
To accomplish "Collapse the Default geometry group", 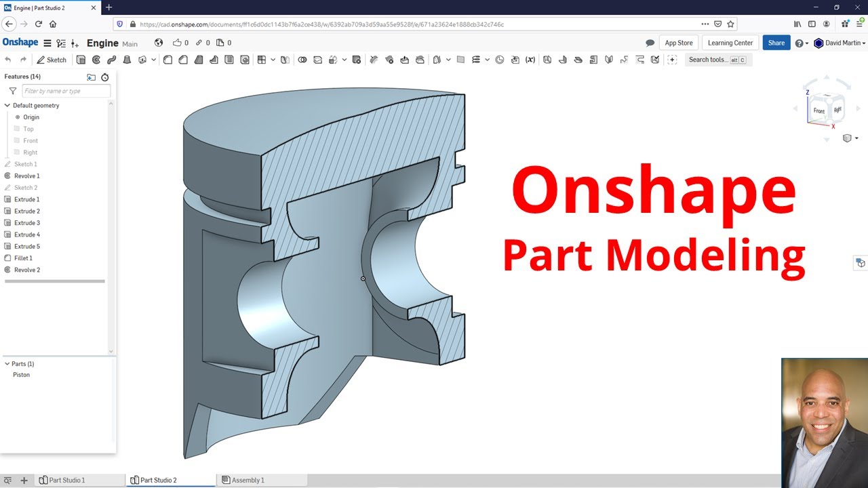I will [7, 106].
